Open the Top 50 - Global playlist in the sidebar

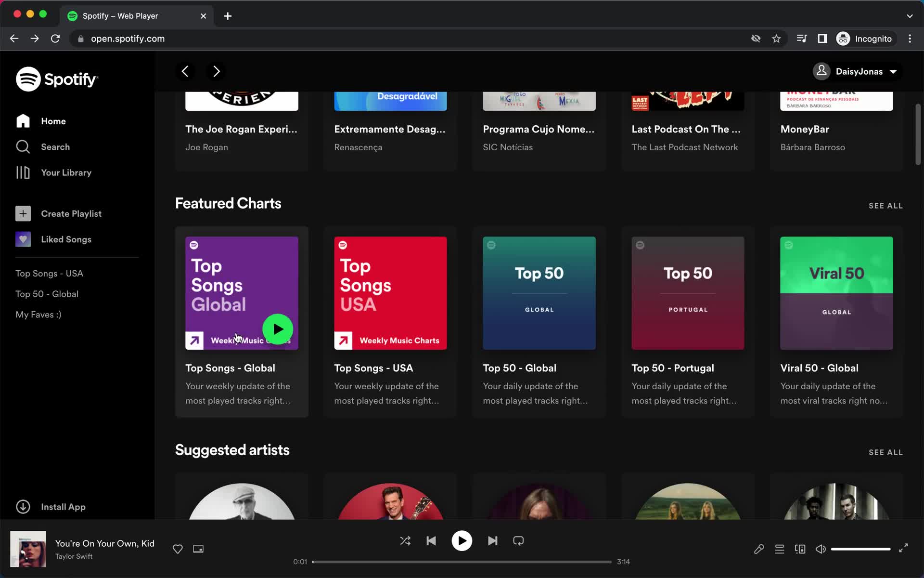(x=47, y=294)
